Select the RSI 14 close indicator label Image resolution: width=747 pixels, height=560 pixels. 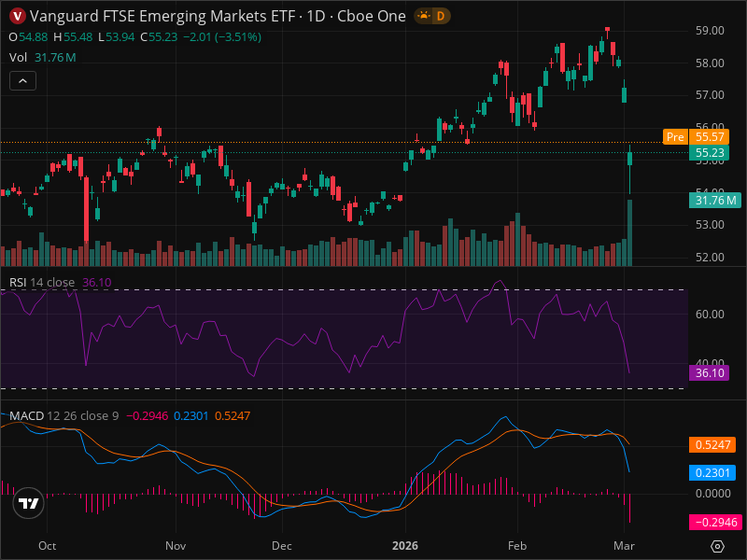click(42, 283)
